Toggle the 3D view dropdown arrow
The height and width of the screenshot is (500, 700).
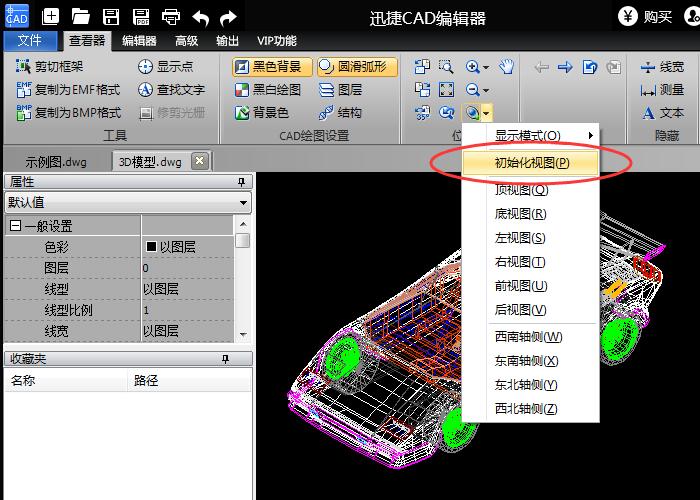(x=486, y=113)
